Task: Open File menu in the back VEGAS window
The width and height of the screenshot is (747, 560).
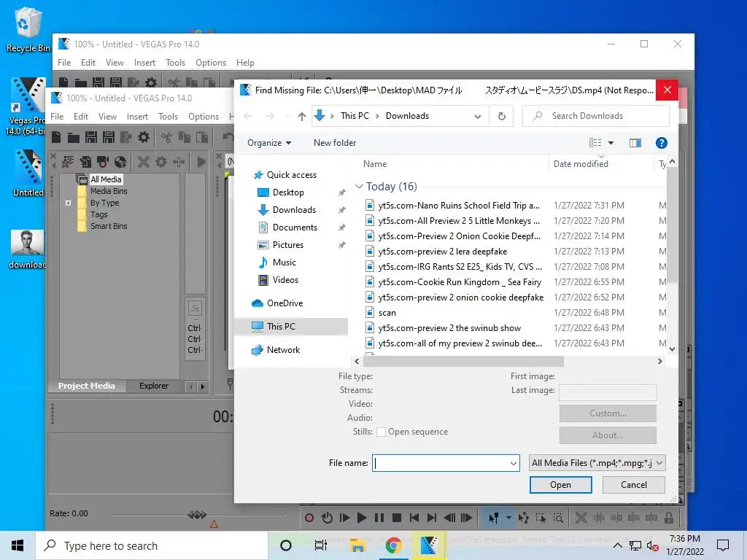Action: pos(64,63)
